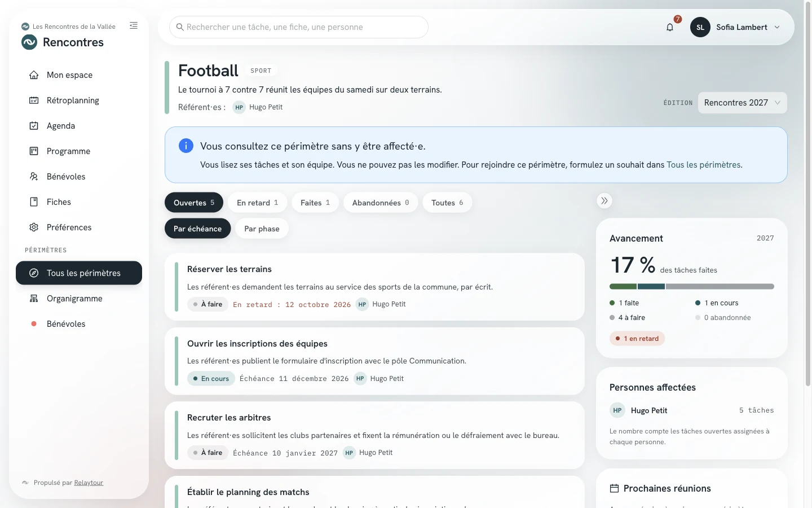Open the Recruter les arbitres task
The height and width of the screenshot is (508, 812).
374,435
